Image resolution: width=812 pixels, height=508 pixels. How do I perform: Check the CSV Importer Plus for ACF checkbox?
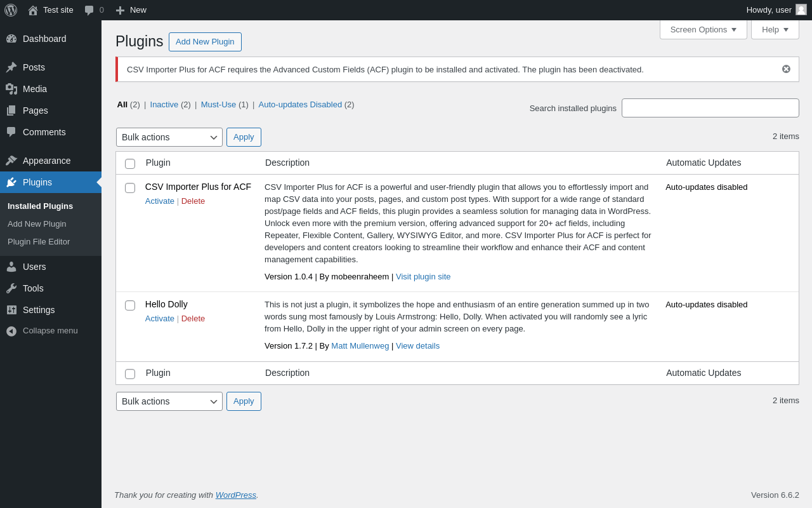click(x=130, y=188)
